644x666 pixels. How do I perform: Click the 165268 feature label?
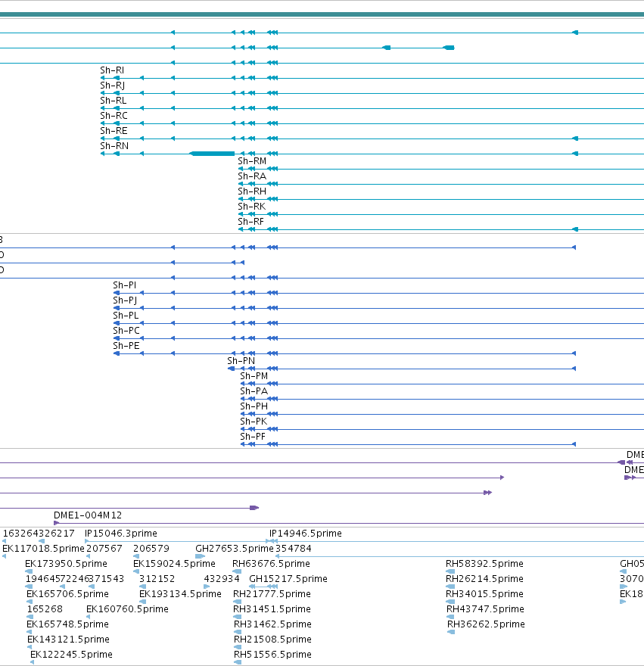[45, 609]
